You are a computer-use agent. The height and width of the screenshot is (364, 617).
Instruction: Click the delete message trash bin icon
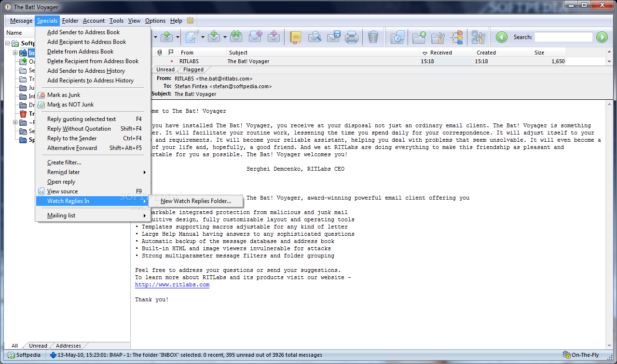[373, 37]
